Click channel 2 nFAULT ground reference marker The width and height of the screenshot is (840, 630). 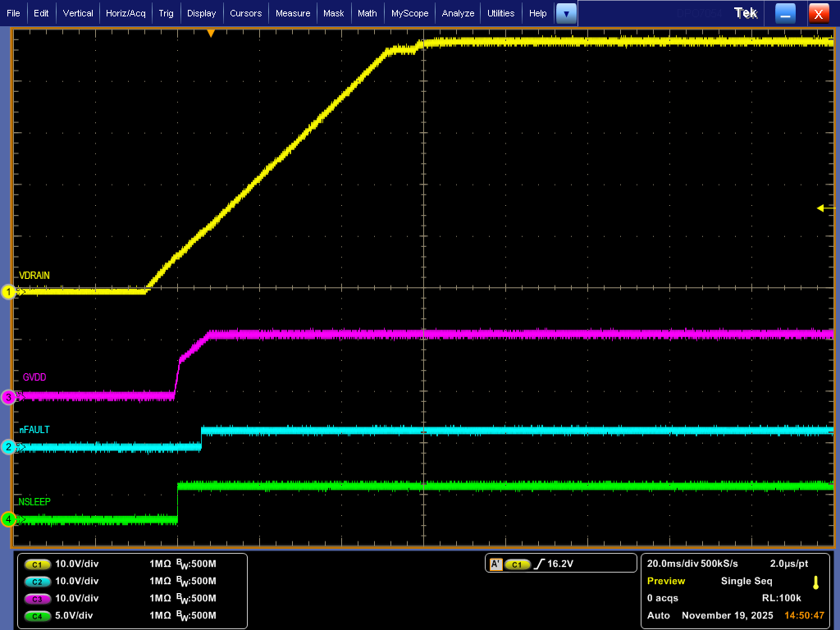click(x=9, y=447)
